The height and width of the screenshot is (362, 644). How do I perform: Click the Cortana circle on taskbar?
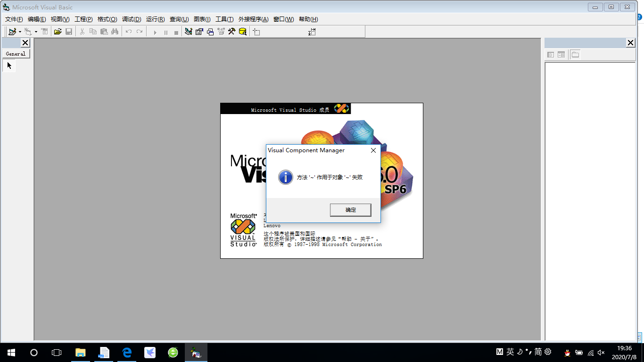click(x=34, y=353)
